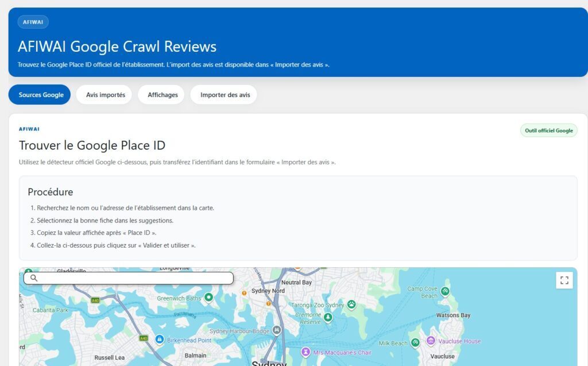
Task: Click the Vaucluse House museum marker
Action: (431, 341)
